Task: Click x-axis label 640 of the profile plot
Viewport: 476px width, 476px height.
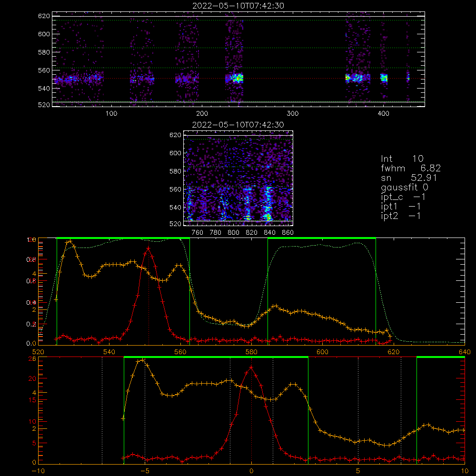Action: coord(465,352)
